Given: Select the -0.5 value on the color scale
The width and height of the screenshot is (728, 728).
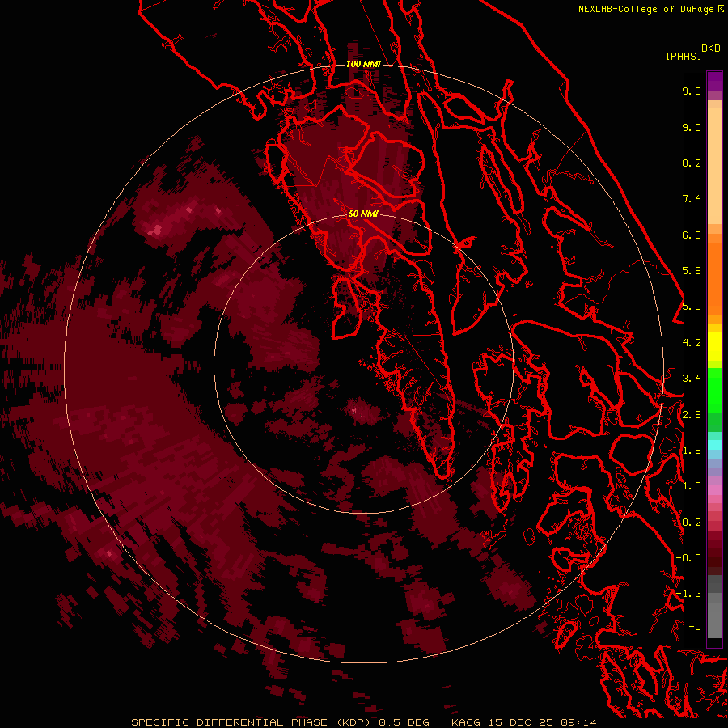Looking at the screenshot, I should [x=688, y=558].
